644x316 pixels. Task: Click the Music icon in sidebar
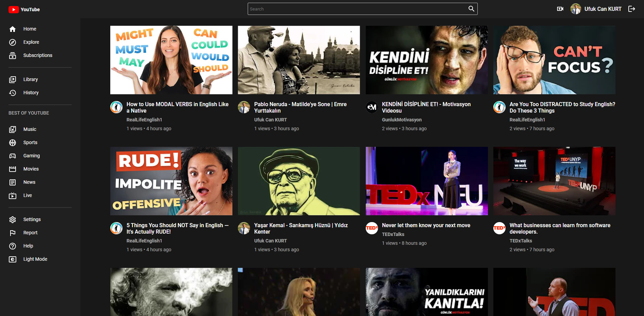pos(13,130)
